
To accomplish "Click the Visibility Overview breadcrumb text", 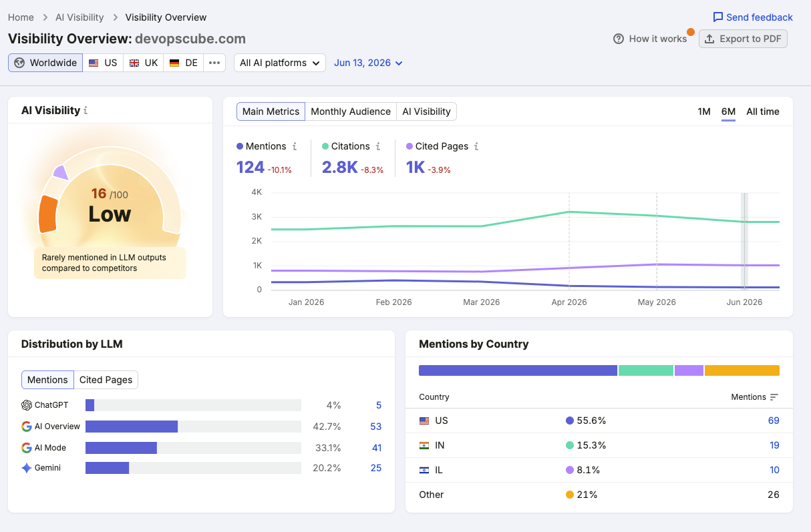I will pos(166,17).
